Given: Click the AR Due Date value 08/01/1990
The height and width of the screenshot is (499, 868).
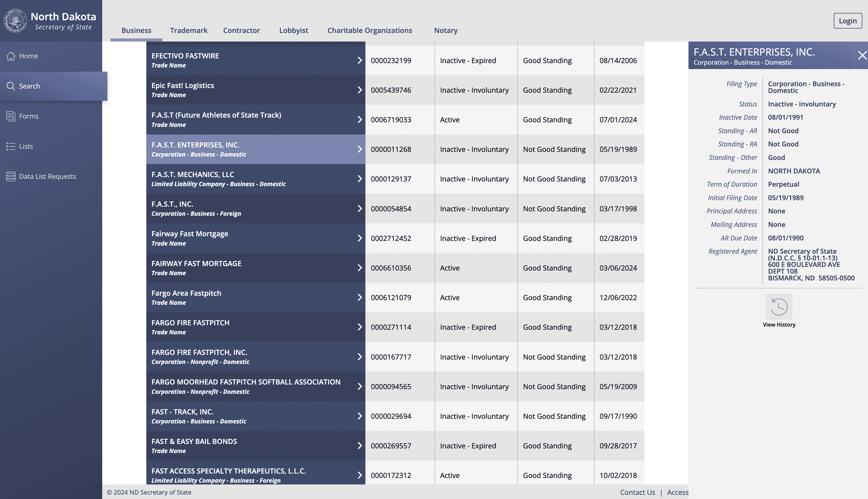Looking at the screenshot, I should [786, 238].
